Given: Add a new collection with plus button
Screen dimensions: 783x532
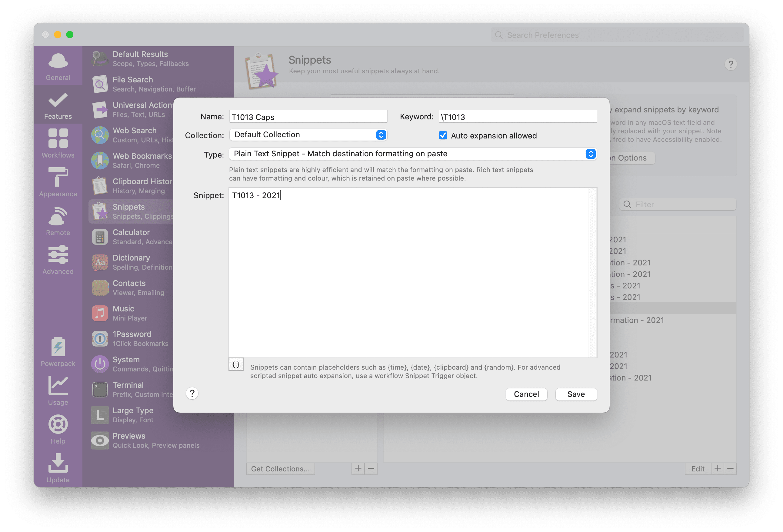Looking at the screenshot, I should pyautogui.click(x=358, y=469).
